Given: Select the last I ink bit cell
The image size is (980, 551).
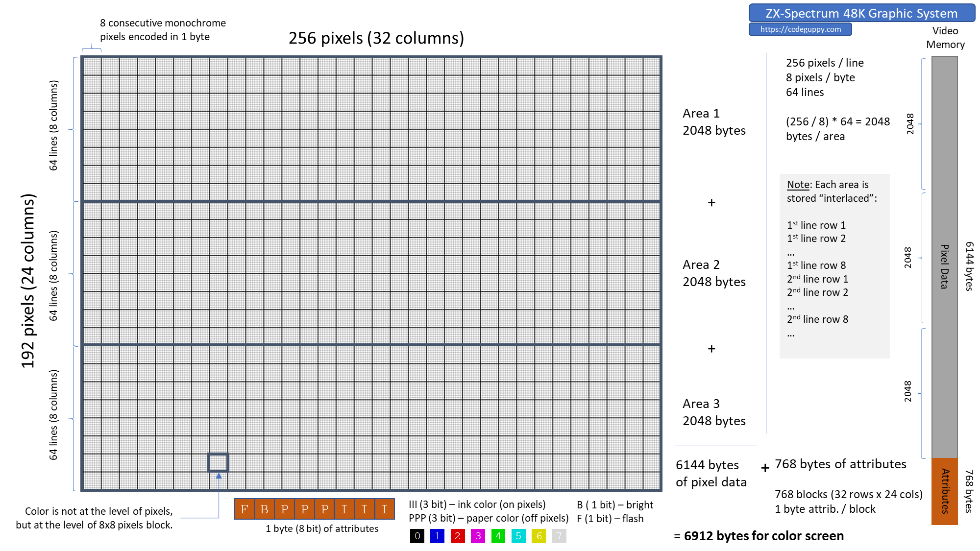Looking at the screenshot, I should point(385,509).
